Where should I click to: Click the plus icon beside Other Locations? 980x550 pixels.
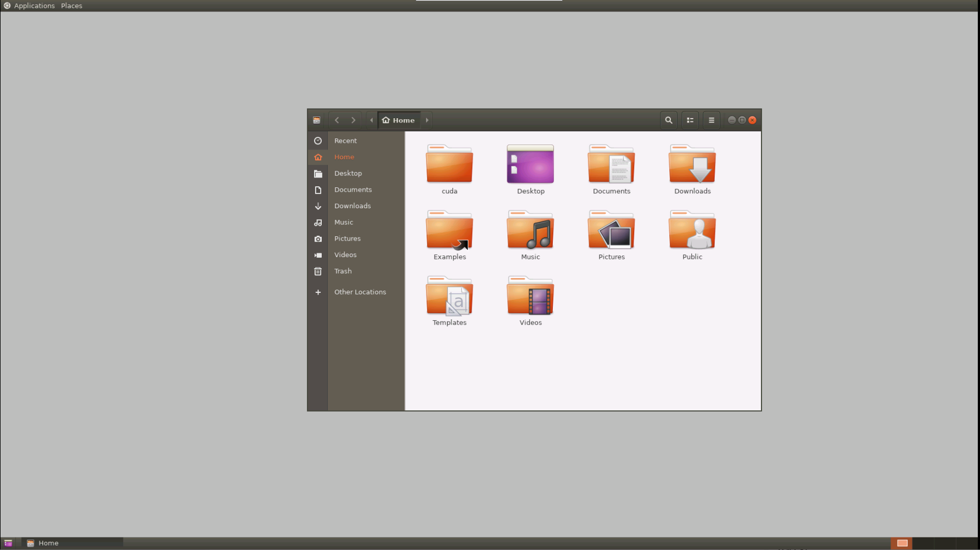coord(318,292)
